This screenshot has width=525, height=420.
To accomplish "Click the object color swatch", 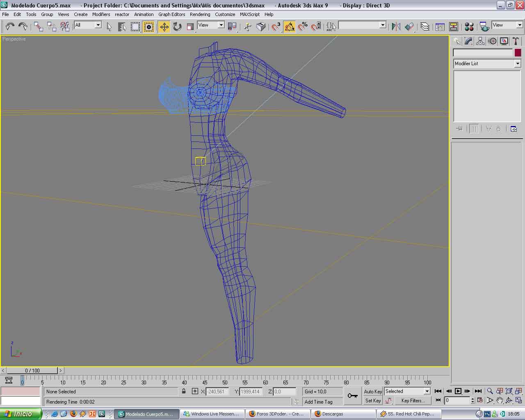I will (518, 53).
